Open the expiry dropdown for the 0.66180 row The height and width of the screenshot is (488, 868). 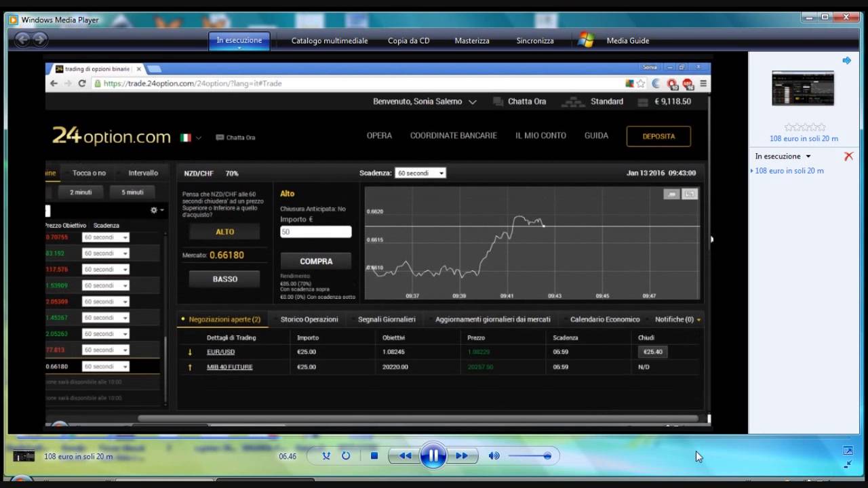pos(105,366)
